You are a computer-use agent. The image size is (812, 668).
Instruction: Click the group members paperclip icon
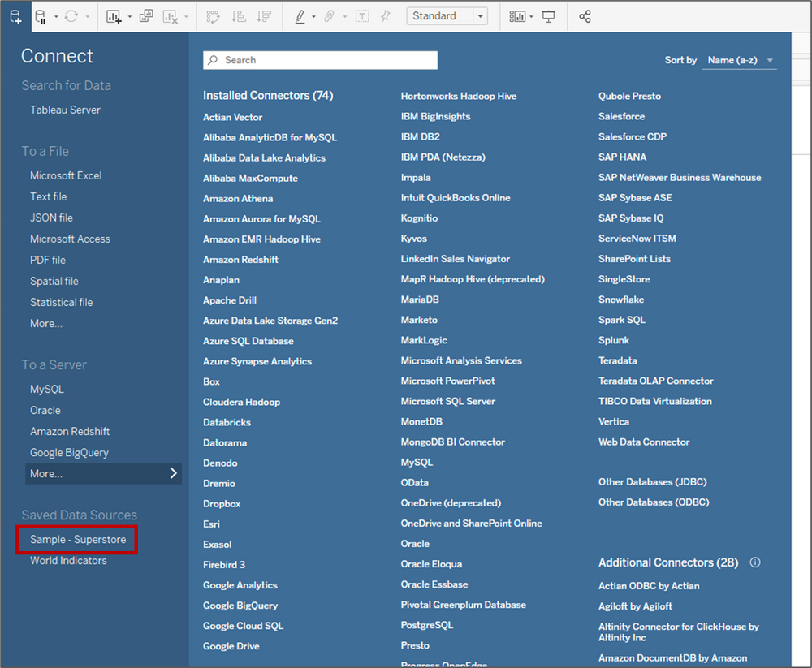pos(329,16)
